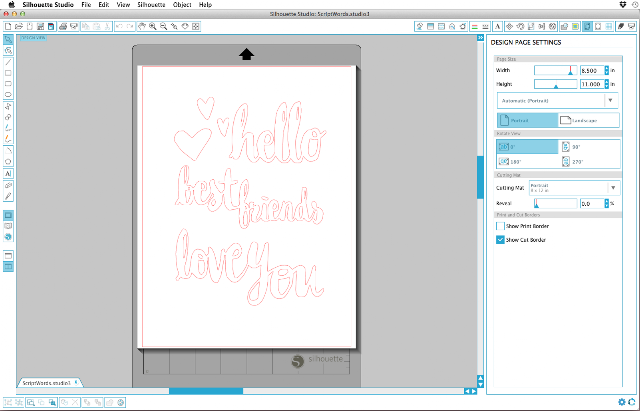The image size is (640, 411).
Task: Switch the page to Landscape orientation
Action: (588, 120)
